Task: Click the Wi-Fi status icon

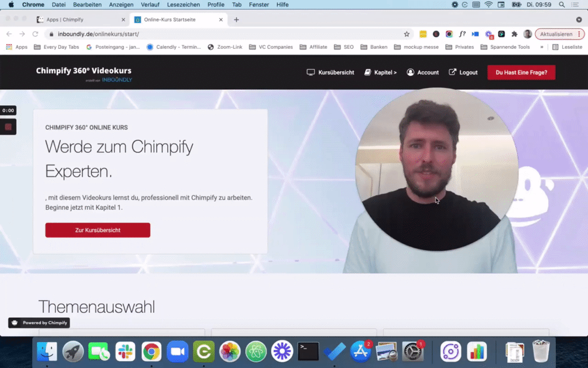Action: (x=488, y=5)
